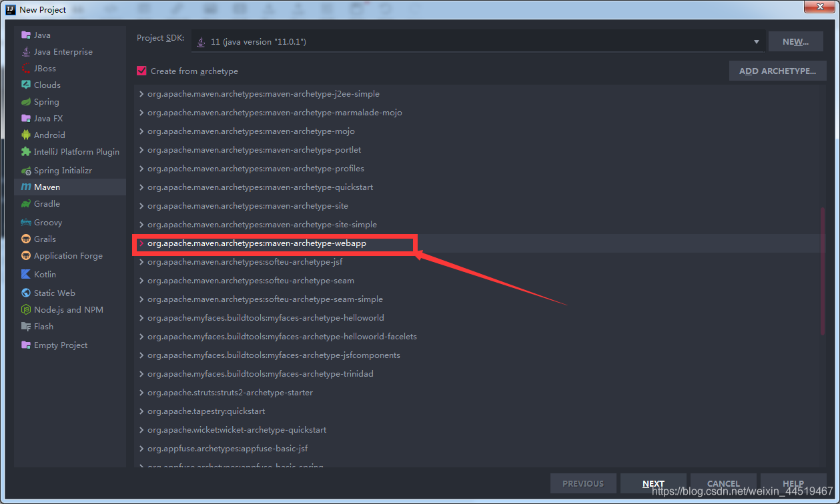Viewport: 840px width, 504px height.
Task: Click the CANCEL button
Action: coord(723,484)
